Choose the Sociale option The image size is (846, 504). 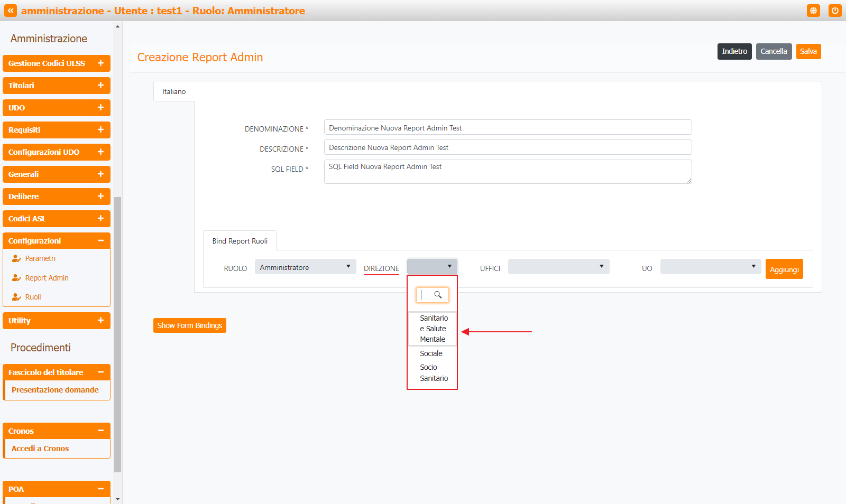click(431, 353)
